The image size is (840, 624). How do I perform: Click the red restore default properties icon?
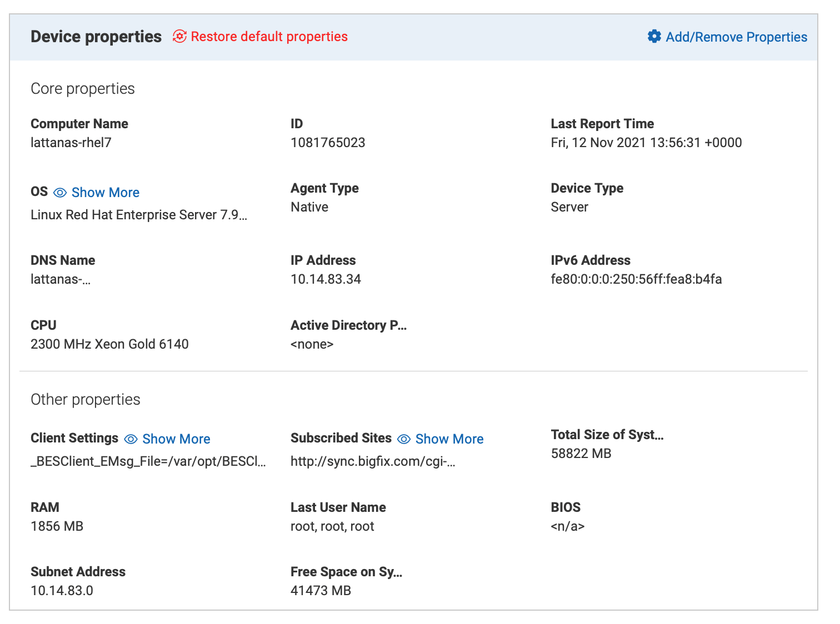click(179, 37)
